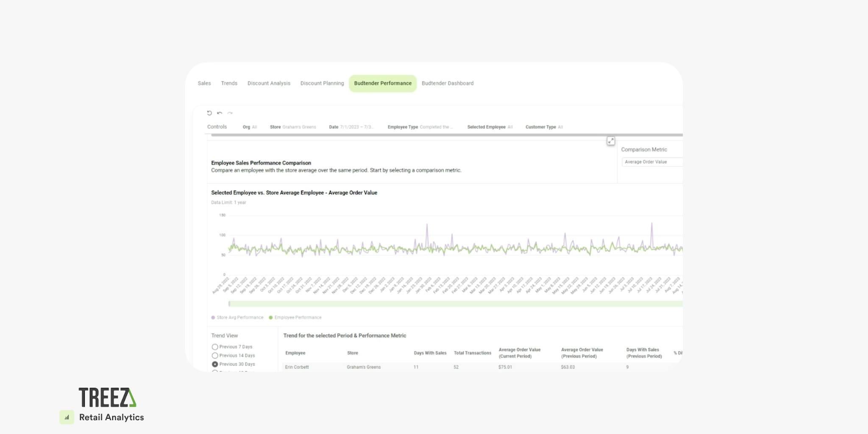
Task: Click the green Retail Analytics bar-chart icon
Action: pyautogui.click(x=66, y=417)
